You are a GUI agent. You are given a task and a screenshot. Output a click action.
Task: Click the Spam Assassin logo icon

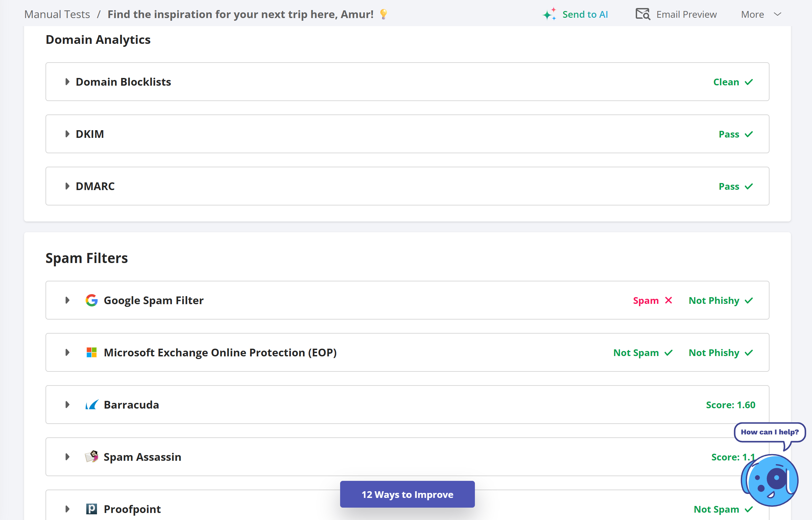click(x=91, y=456)
